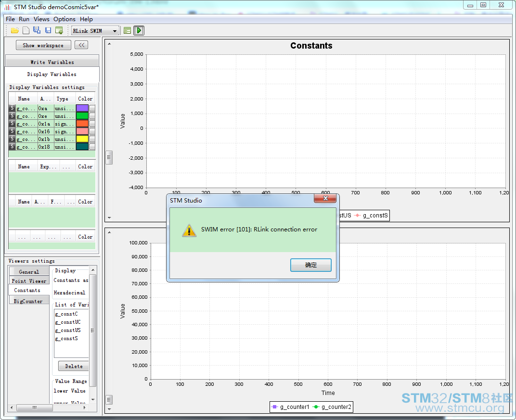Screen dimensions: 516x420
Task: Click the S icon of the 0x18 variable row
Action: coord(12,146)
